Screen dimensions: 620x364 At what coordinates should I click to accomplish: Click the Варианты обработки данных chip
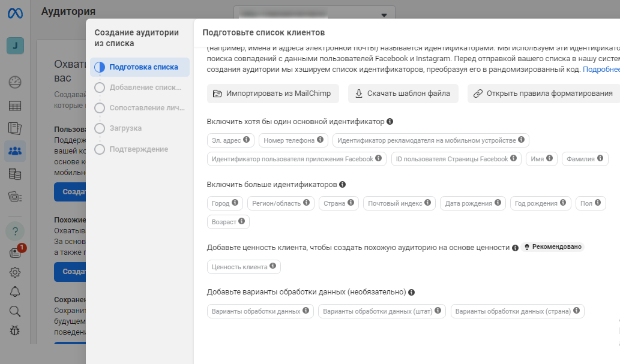[260, 311]
